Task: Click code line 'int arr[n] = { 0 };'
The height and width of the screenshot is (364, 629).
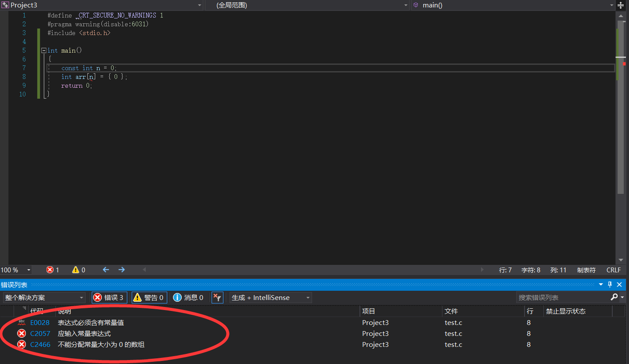Action: (x=94, y=77)
